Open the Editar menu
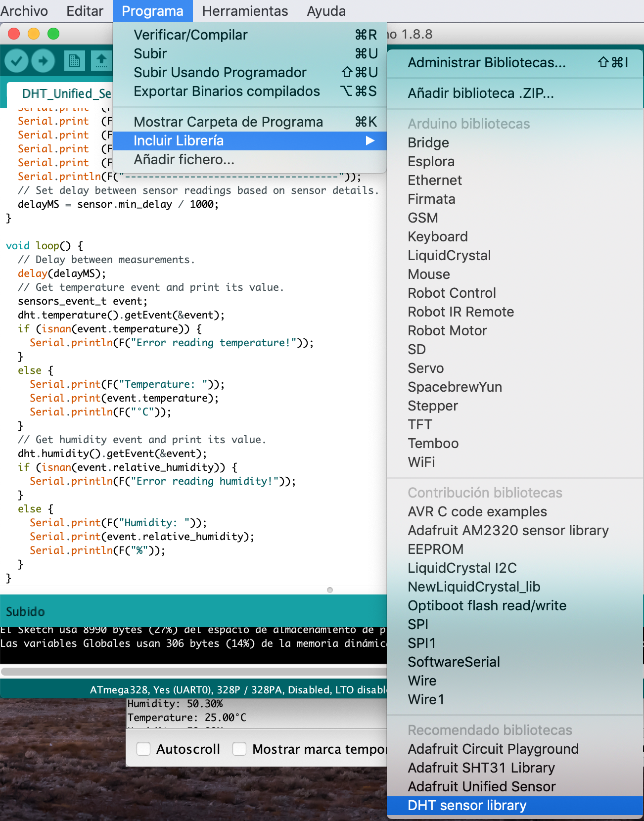This screenshot has height=821, width=644. click(85, 11)
